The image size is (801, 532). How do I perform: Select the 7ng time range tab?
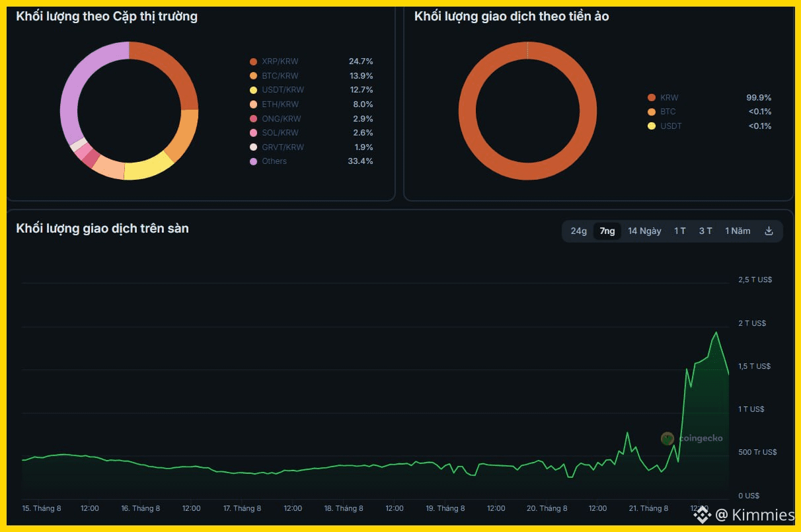[x=607, y=231]
